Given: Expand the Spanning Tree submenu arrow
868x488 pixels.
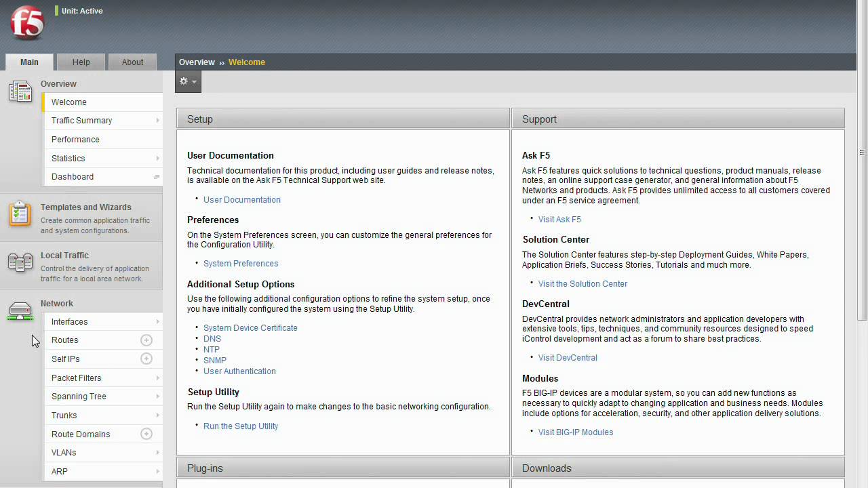Looking at the screenshot, I should (157, 396).
